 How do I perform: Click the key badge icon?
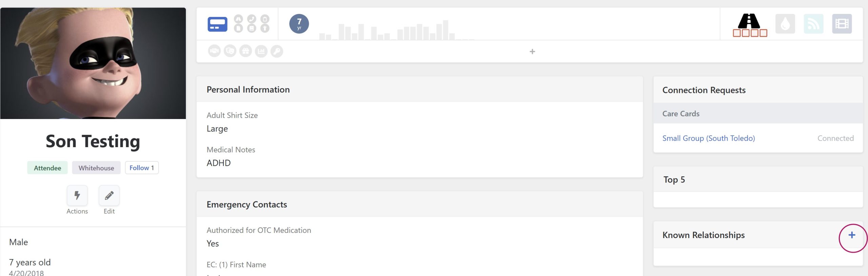click(277, 51)
